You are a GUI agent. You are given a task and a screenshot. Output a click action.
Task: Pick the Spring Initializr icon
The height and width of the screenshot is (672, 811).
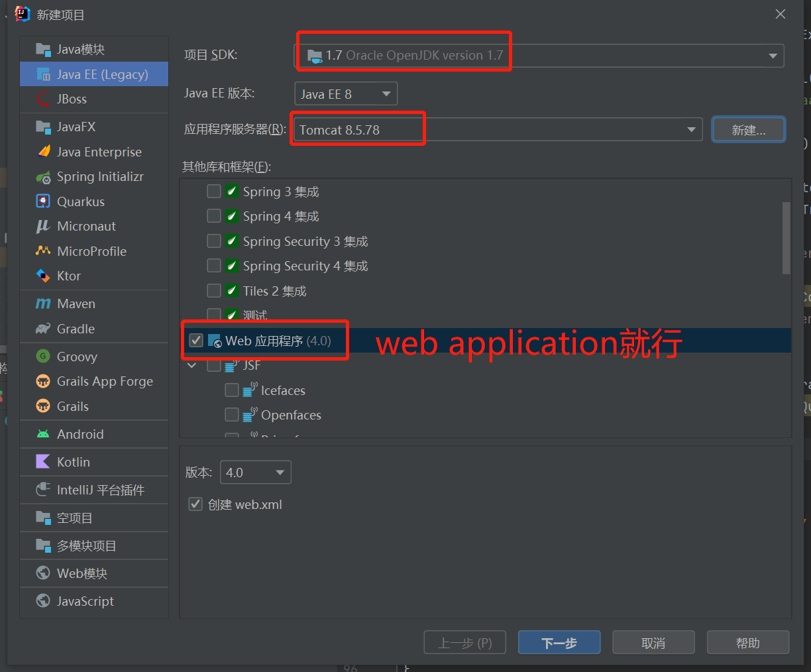tap(43, 176)
